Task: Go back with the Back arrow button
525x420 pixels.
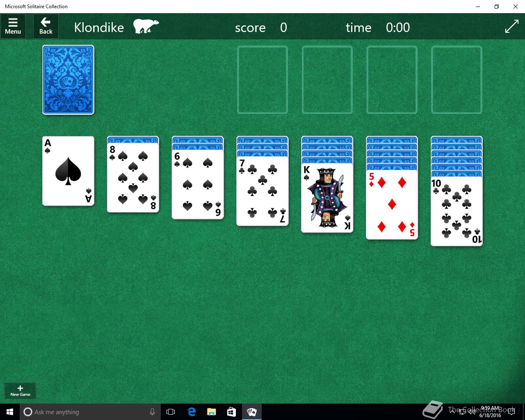Action: coord(46,27)
